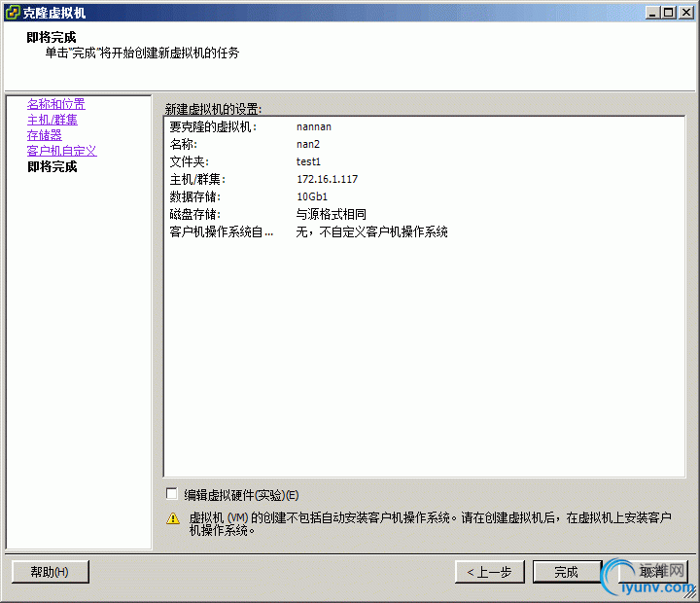Viewport: 700px width, 603px height.
Task: Close the 克隆虚拟机 dialog
Action: coord(686,13)
